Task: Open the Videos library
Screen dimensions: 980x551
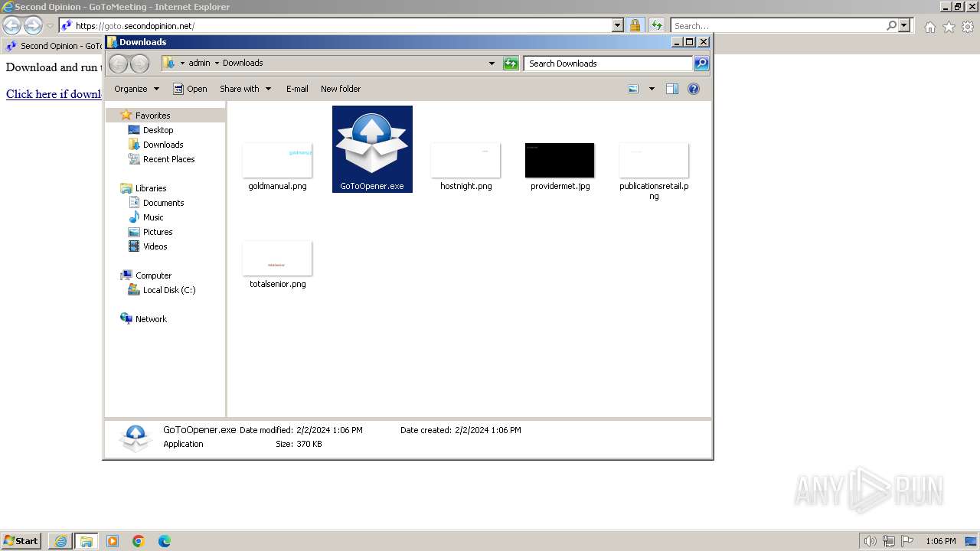Action: click(155, 246)
